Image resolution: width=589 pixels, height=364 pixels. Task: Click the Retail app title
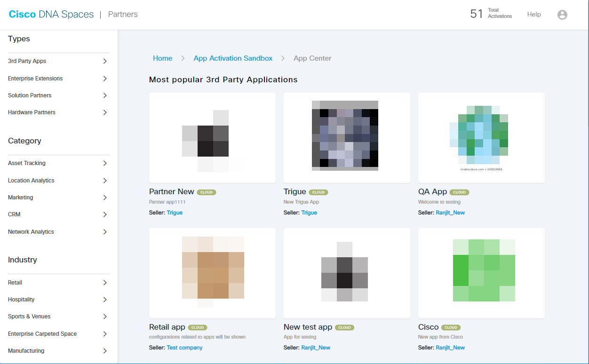(x=167, y=327)
